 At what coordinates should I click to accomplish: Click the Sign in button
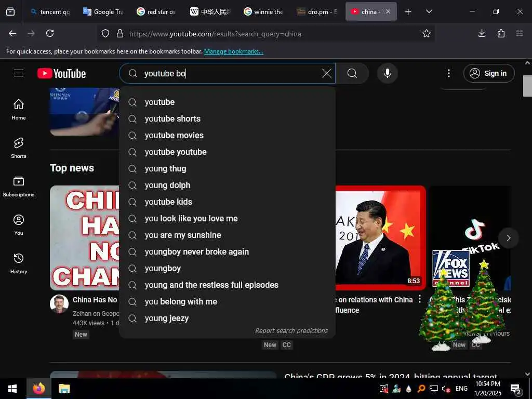(488, 73)
